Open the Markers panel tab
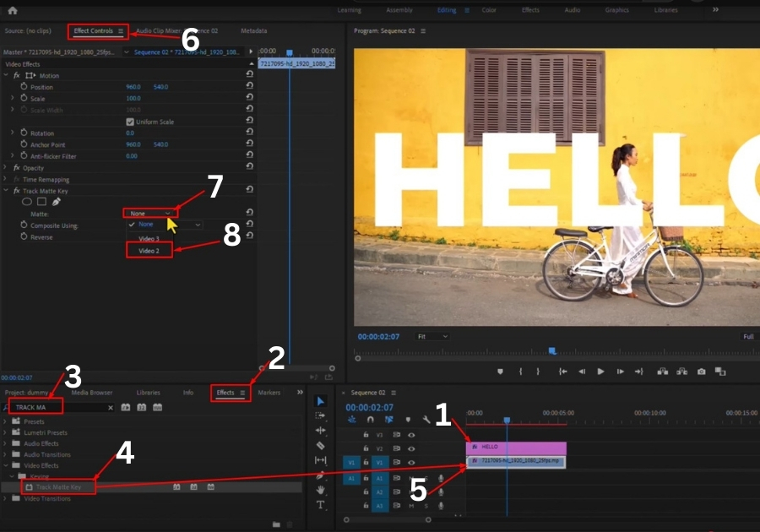This screenshot has height=532, width=760. pyautogui.click(x=269, y=393)
